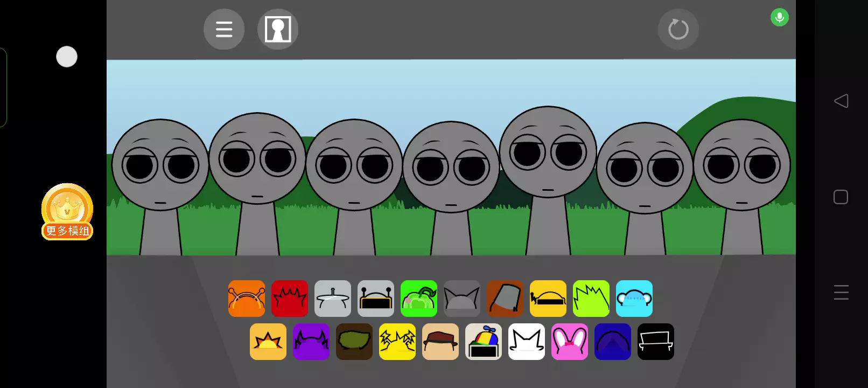
Task: Tap the 更多模组 crown badge
Action: click(x=67, y=212)
